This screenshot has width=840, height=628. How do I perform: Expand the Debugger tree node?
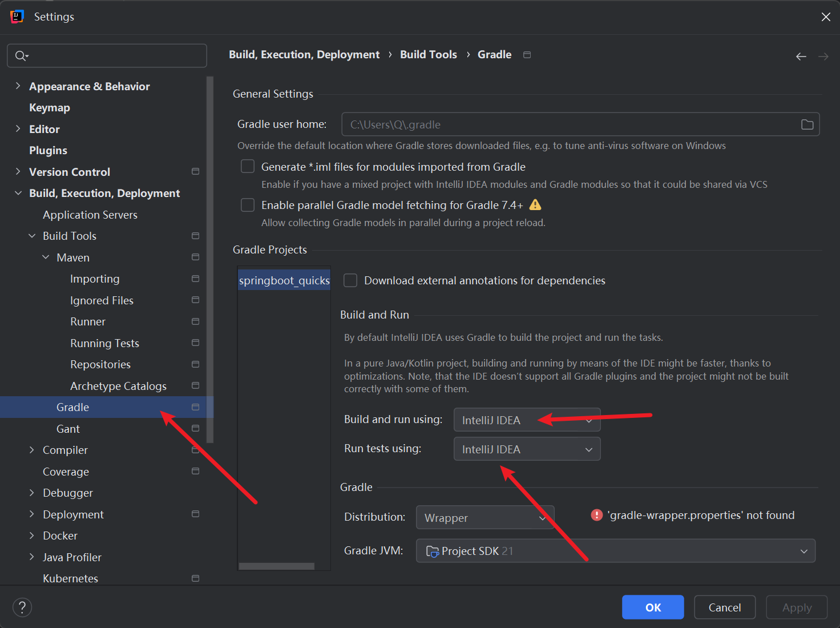point(31,493)
